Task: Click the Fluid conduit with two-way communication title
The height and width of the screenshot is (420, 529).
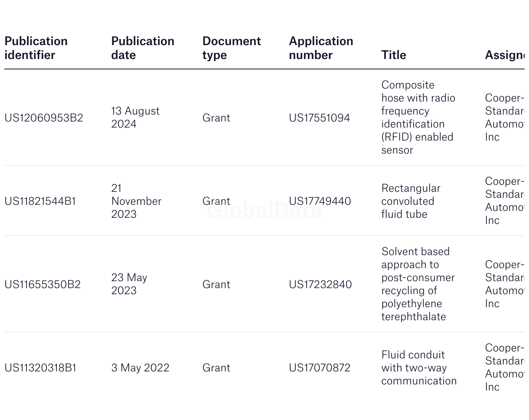Action: click(419, 368)
